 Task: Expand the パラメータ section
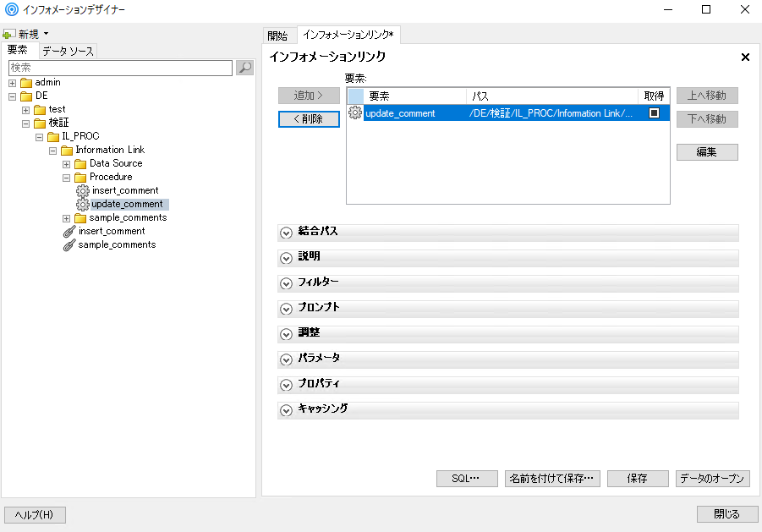[286, 359]
